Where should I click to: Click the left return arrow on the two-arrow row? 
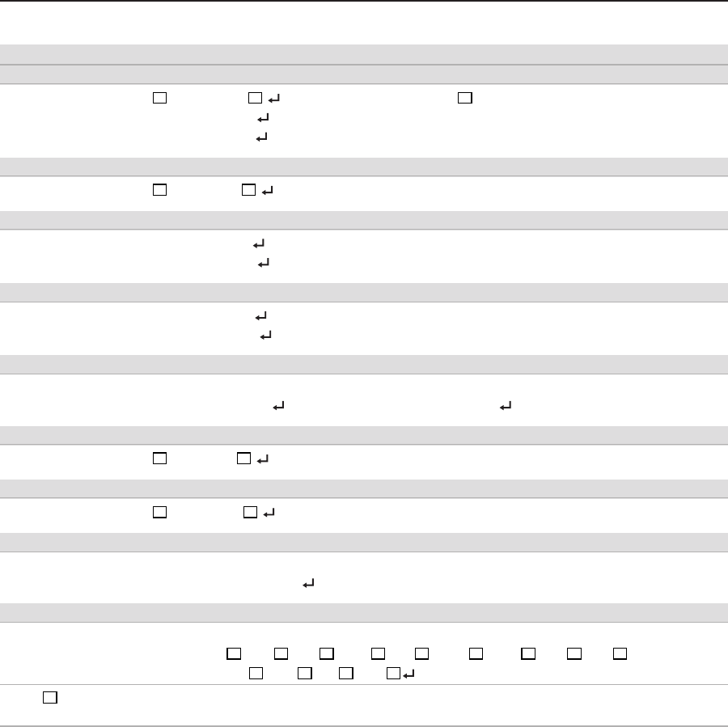pos(278,408)
